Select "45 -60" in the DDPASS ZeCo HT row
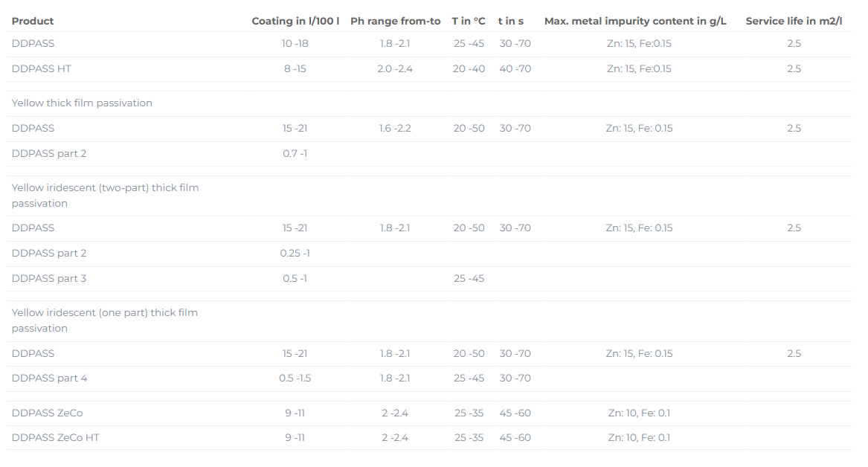868x467 pixels. (x=515, y=437)
